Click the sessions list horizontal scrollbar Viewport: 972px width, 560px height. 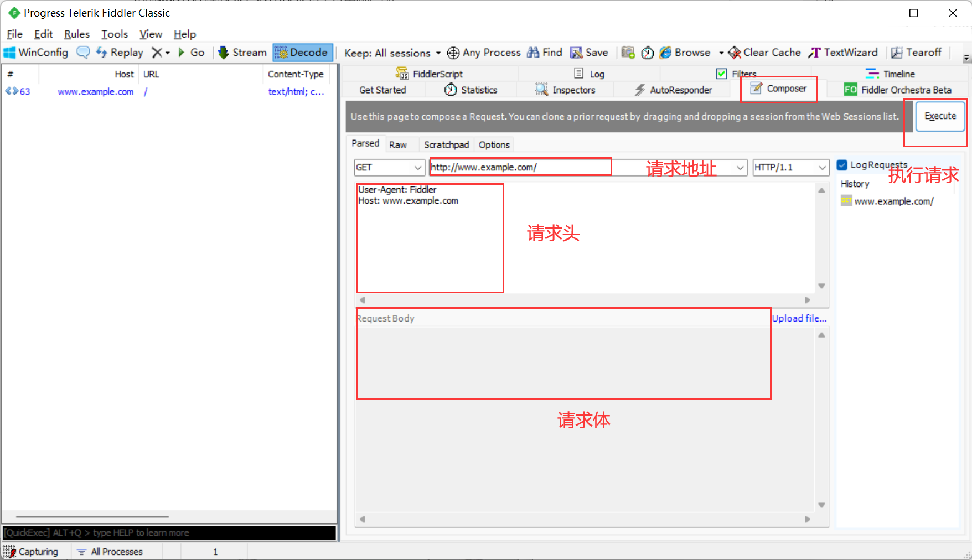(x=92, y=517)
